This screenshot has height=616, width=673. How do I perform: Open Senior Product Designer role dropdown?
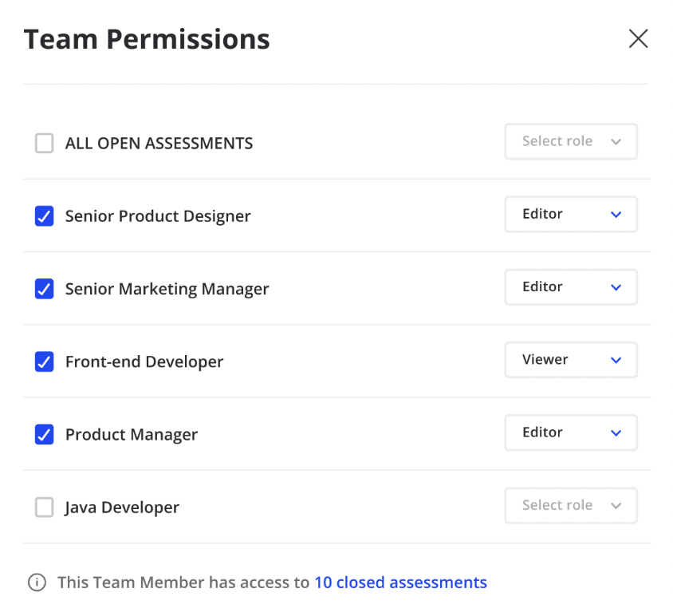tap(571, 215)
